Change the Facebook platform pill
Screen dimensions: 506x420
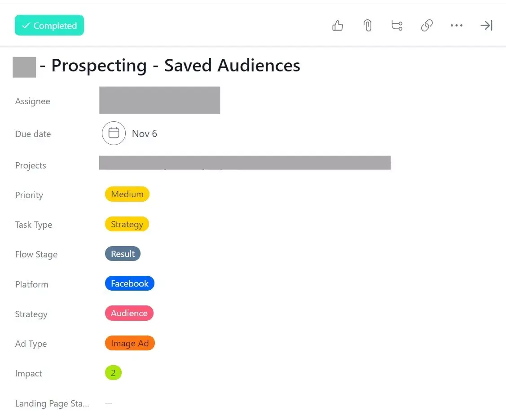pos(129,283)
